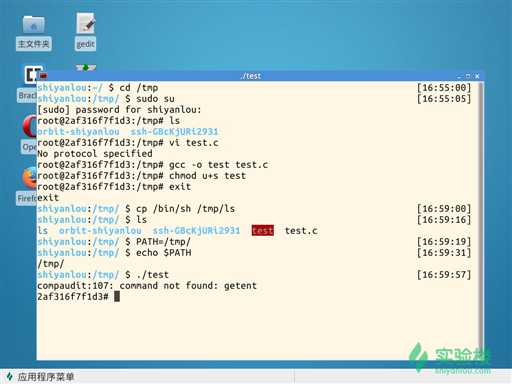This screenshot has width=512, height=384.
Task: Click the 'No protocol specified' message
Action: pyautogui.click(x=95, y=154)
